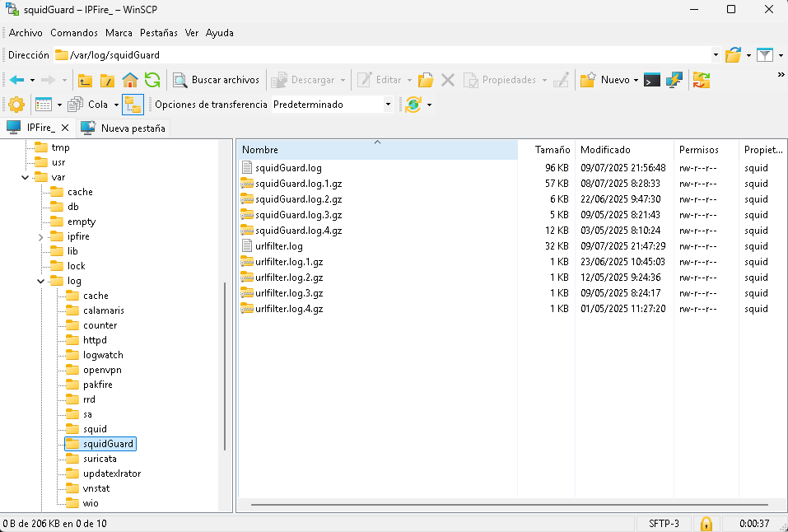Sort files by the Nombre column
The width and height of the screenshot is (788, 532).
click(377, 150)
